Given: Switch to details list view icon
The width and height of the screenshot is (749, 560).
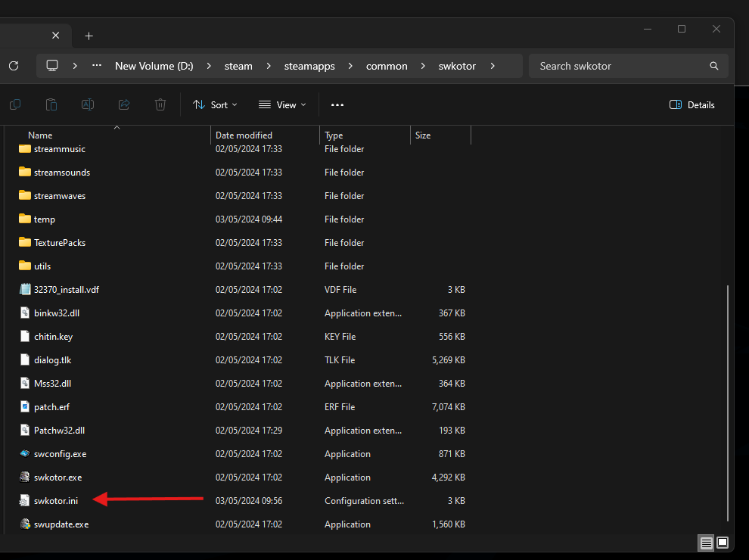Looking at the screenshot, I should pyautogui.click(x=706, y=543).
